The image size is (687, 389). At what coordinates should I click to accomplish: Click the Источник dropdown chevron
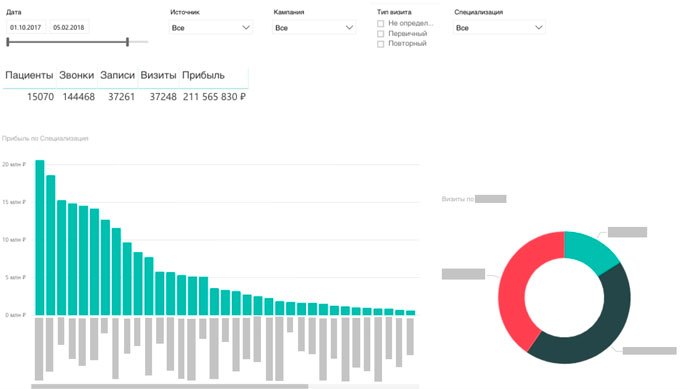click(x=246, y=28)
